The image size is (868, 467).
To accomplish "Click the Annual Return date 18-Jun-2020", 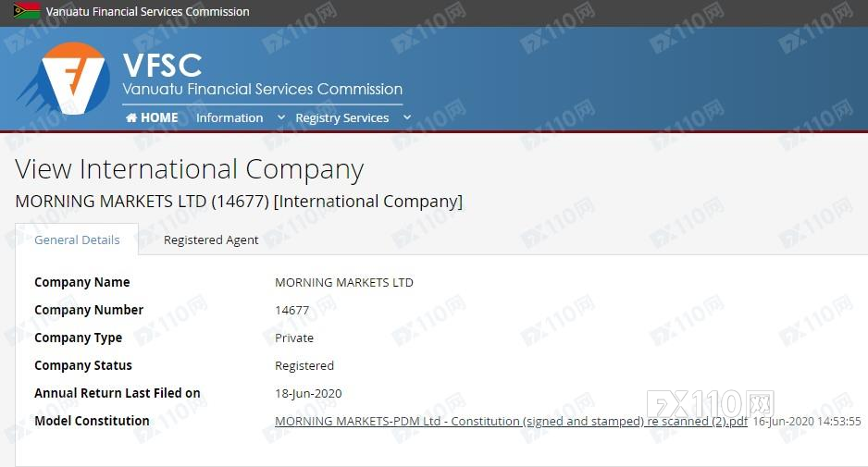I will pyautogui.click(x=308, y=393).
